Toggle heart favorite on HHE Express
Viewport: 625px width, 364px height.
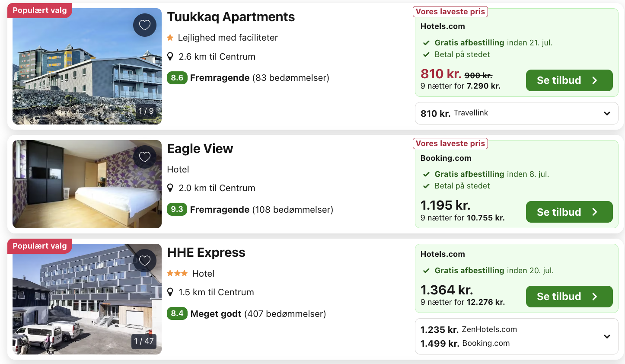(145, 260)
